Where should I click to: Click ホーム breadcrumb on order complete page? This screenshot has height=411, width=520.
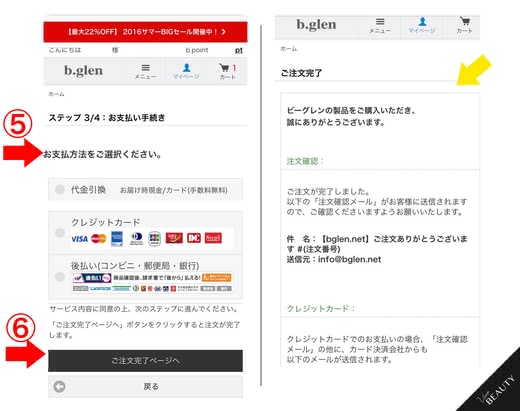click(289, 49)
